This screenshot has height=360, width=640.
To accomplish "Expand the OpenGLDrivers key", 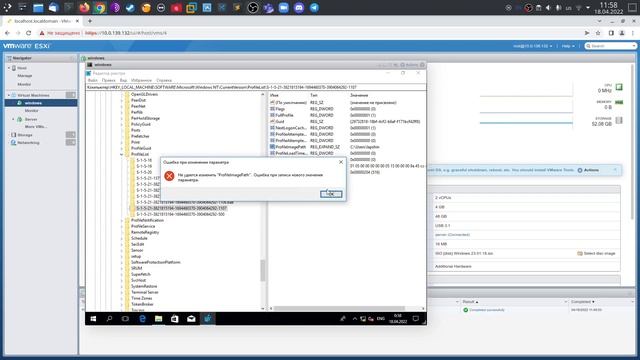I will click(x=122, y=94).
